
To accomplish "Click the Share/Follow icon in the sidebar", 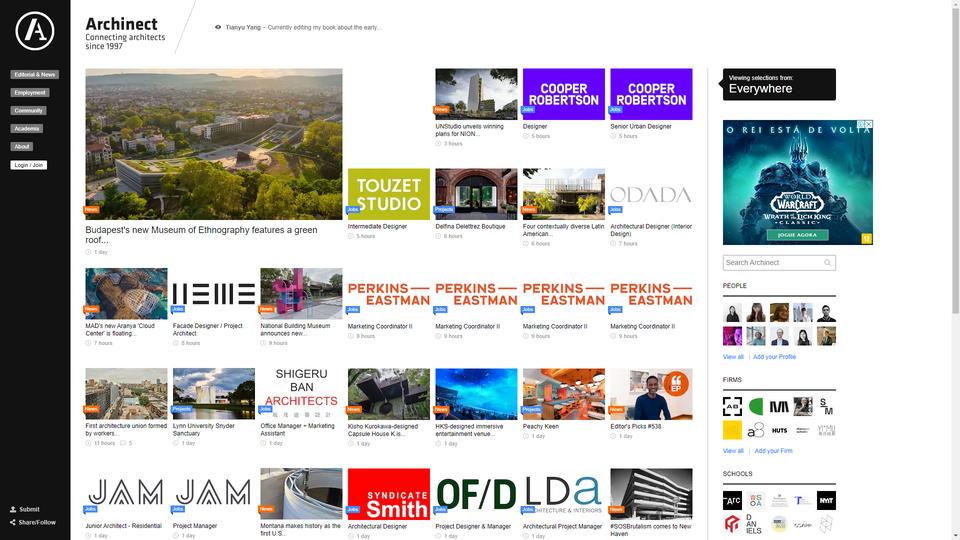I will (13, 522).
